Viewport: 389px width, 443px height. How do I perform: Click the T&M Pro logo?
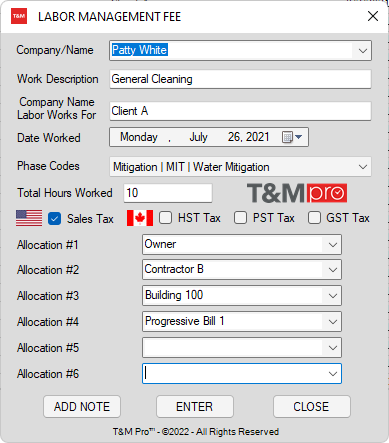point(297,193)
